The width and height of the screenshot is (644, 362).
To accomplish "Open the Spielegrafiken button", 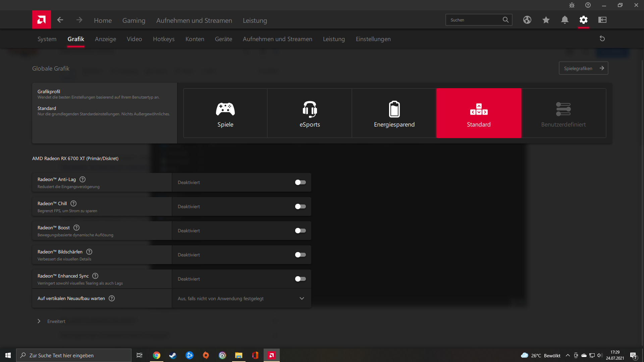I will [583, 68].
